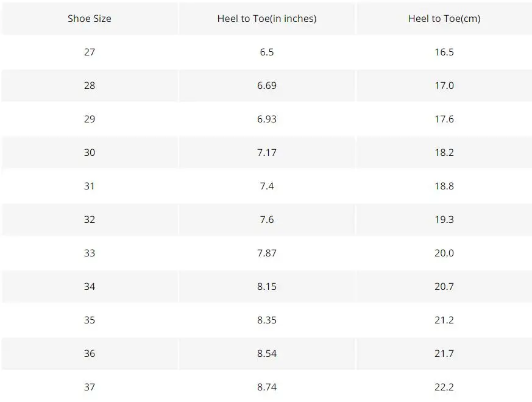Image resolution: width=532 pixels, height=402 pixels.
Task: Click the 6.69 inches value
Action: click(267, 85)
